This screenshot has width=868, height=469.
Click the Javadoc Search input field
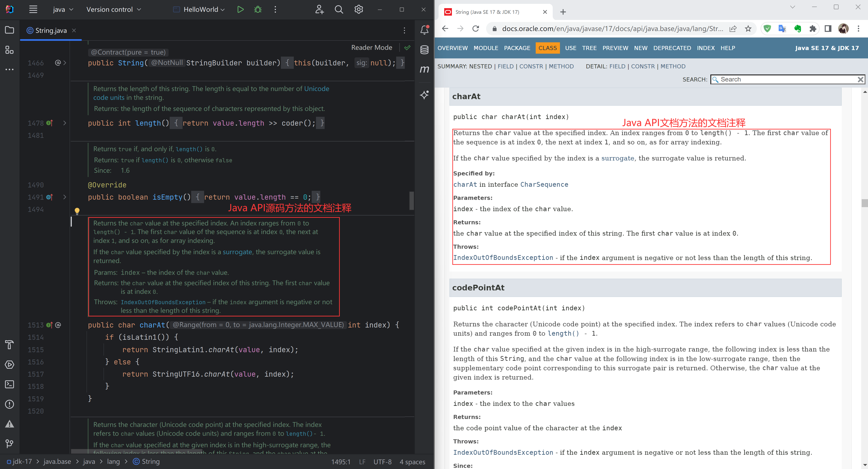(787, 79)
